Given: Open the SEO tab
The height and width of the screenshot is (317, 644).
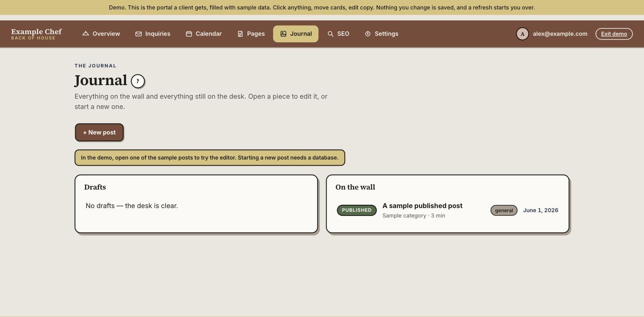Looking at the screenshot, I should click(338, 34).
